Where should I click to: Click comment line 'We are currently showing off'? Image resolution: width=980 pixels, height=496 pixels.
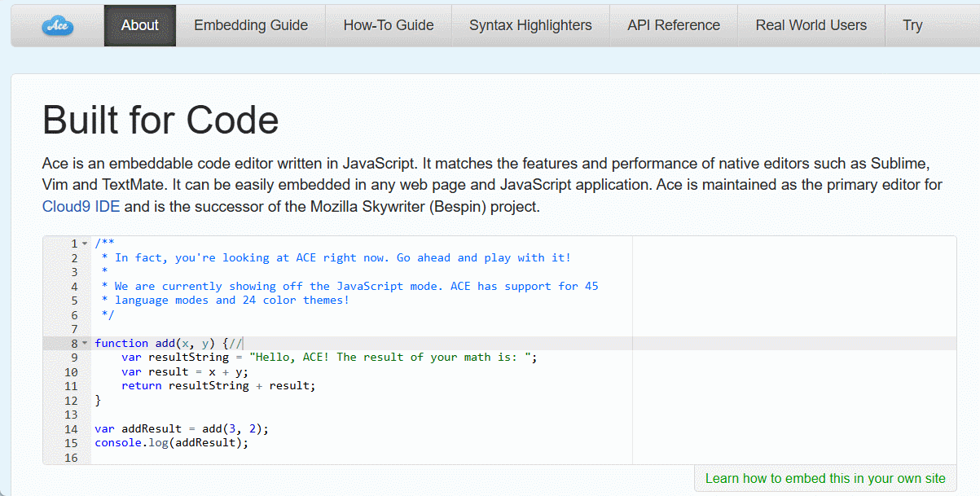[349, 287]
